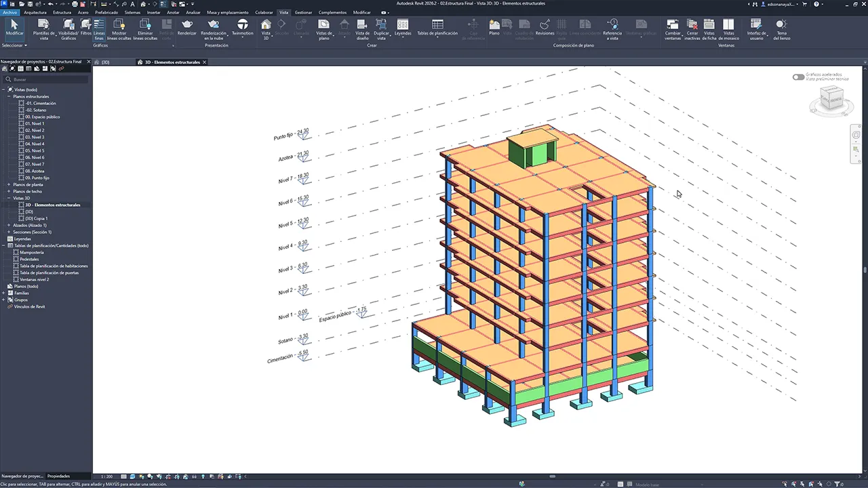Select the Renderizar teapot tool

coord(186,25)
